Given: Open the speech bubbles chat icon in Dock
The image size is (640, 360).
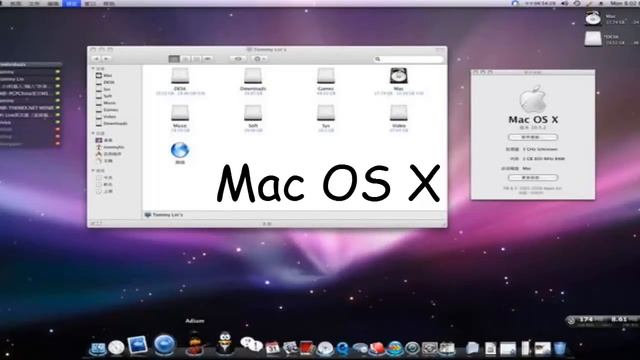Looking at the screenshot, I should pyautogui.click(x=251, y=344).
